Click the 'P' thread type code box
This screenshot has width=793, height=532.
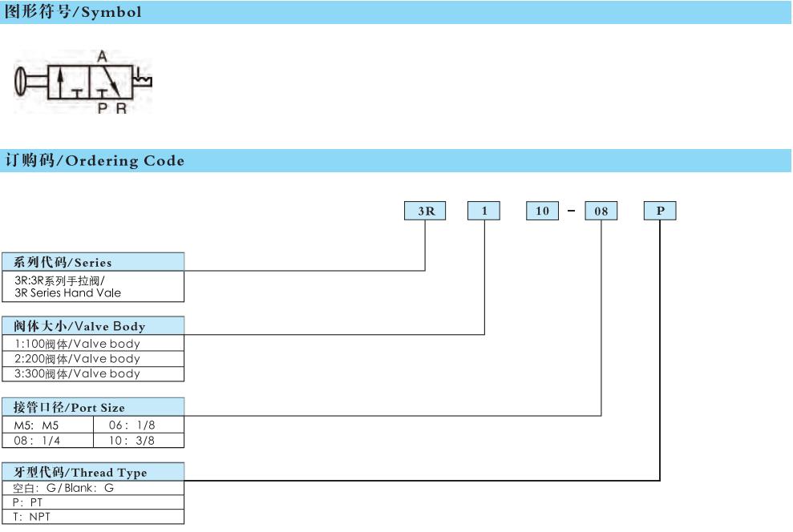(x=660, y=211)
